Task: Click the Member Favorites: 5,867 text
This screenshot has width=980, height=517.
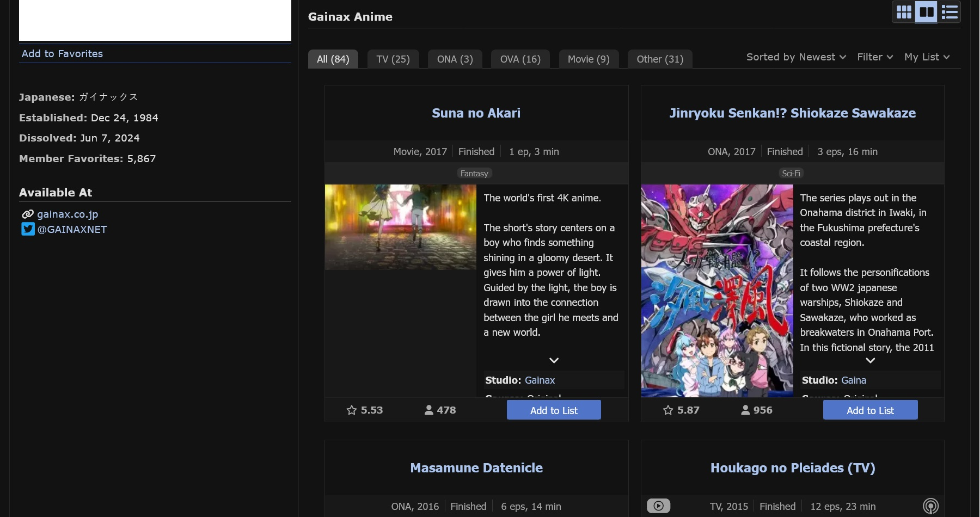Action: coord(88,158)
